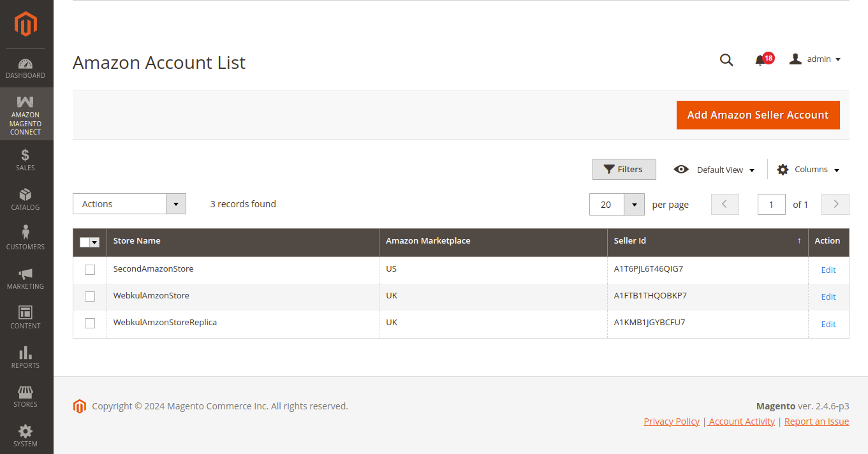Sort by Store Name column header

pos(243,242)
